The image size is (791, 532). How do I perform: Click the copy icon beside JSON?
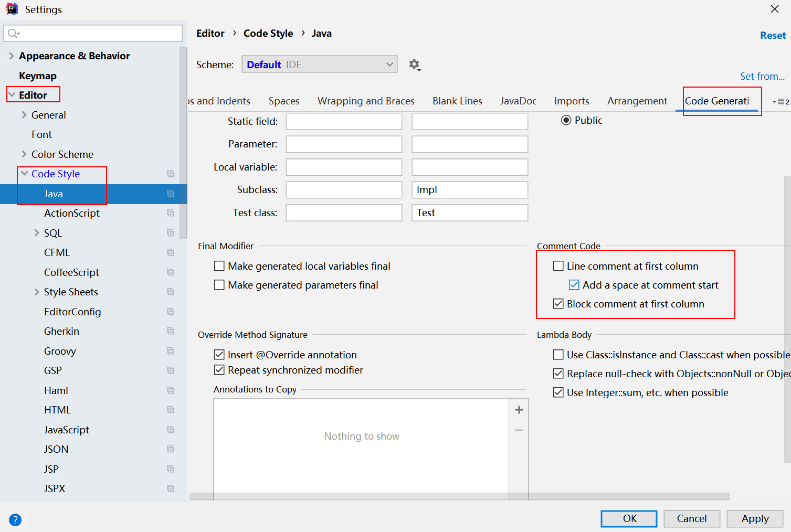pyautogui.click(x=171, y=449)
